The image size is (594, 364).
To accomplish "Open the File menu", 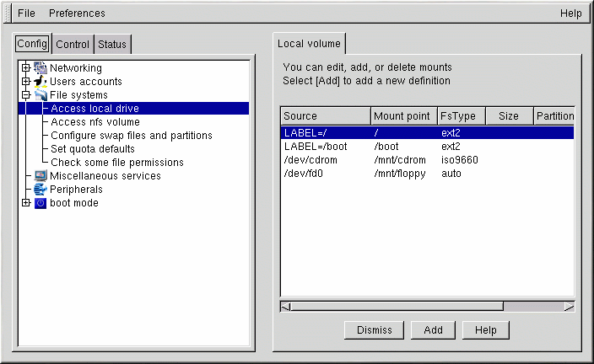I will click(27, 13).
